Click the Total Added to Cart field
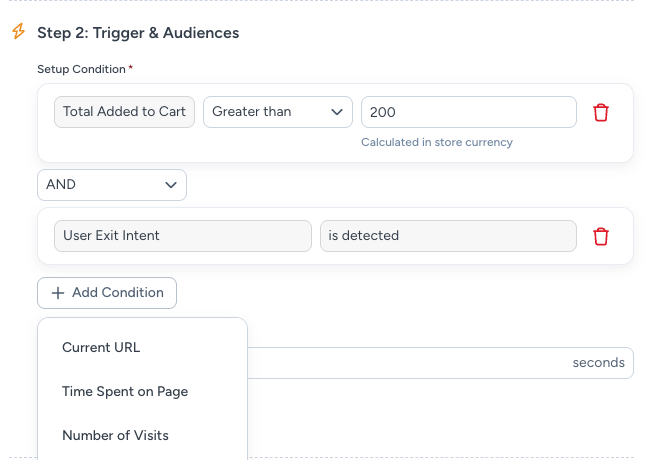 tap(124, 112)
